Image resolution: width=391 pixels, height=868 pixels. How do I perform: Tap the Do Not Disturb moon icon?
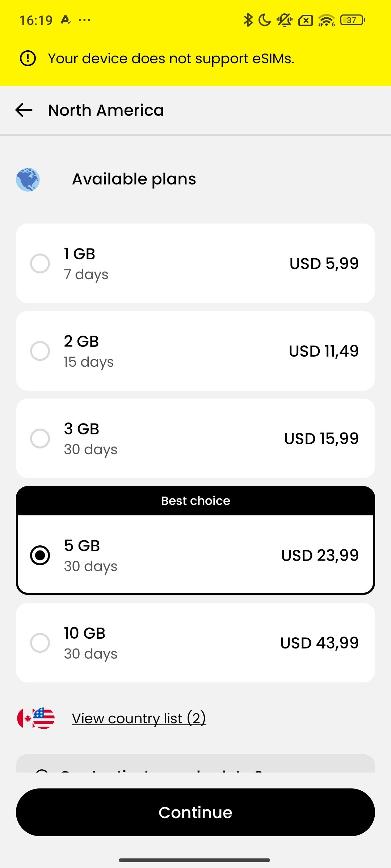[x=265, y=20]
